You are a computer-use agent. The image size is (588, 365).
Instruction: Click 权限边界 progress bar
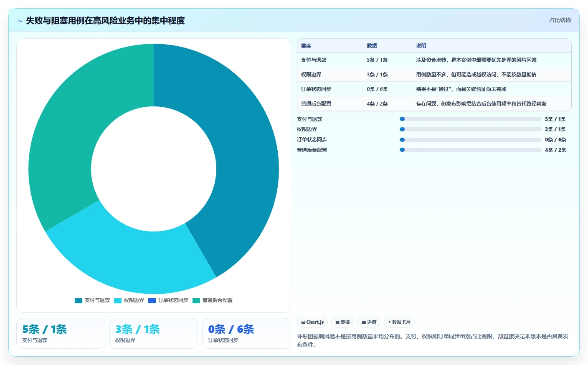(470, 129)
